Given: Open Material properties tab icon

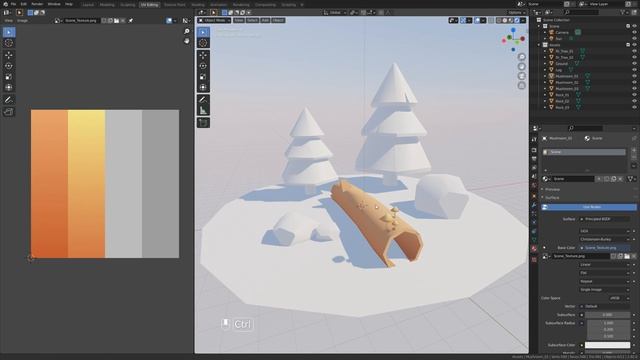Looking at the screenshot, I should [534, 249].
